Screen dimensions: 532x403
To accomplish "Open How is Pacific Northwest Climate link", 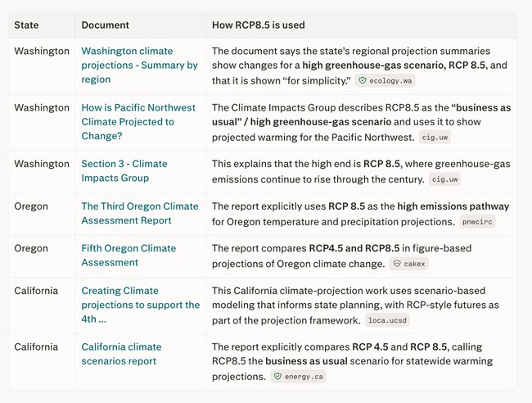I will pos(138,121).
